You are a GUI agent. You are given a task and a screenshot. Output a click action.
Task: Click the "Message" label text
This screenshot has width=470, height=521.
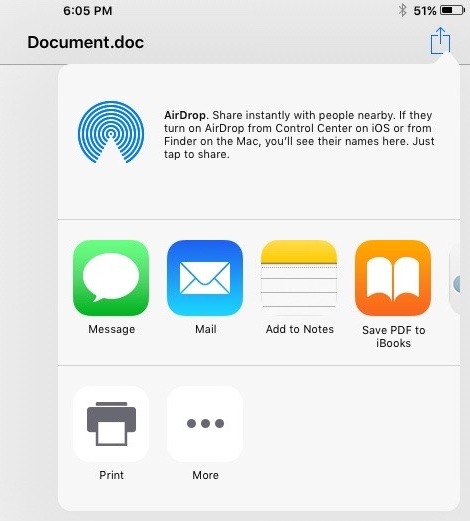click(112, 329)
